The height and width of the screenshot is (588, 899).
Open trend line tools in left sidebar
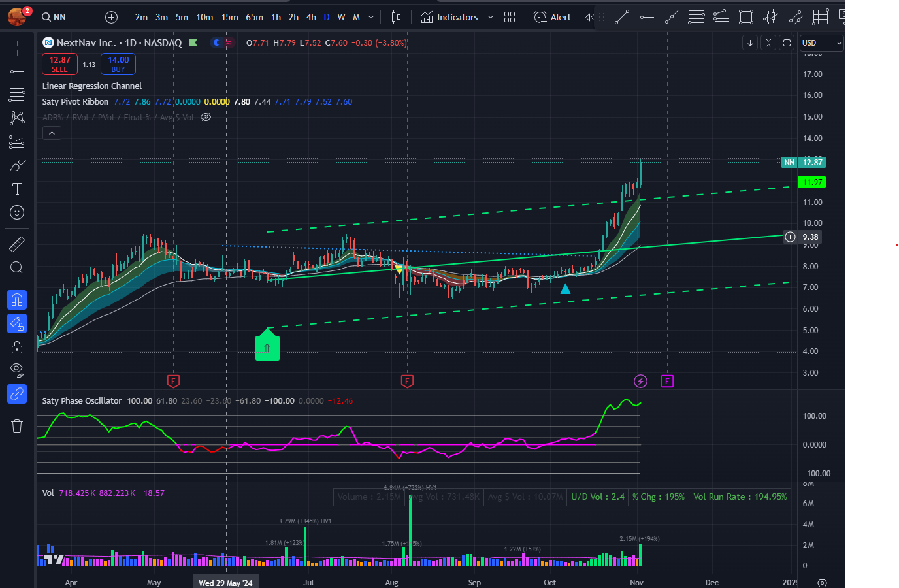tap(17, 71)
